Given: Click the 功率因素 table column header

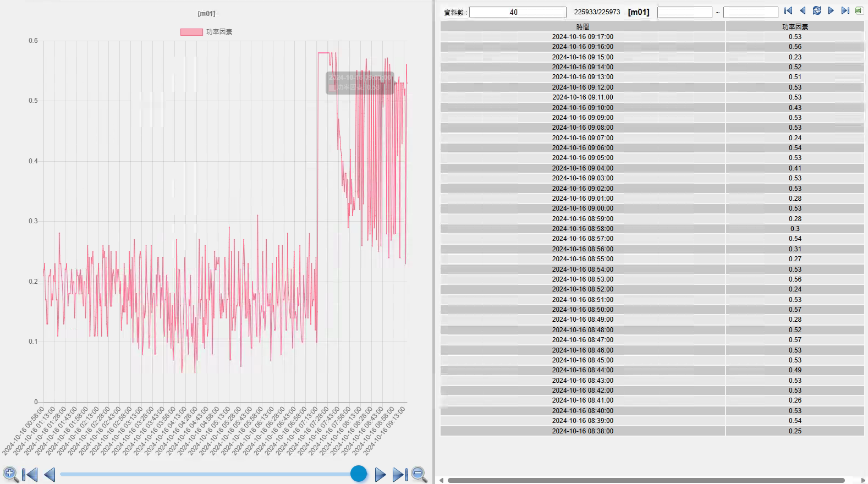Looking at the screenshot, I should (795, 26).
